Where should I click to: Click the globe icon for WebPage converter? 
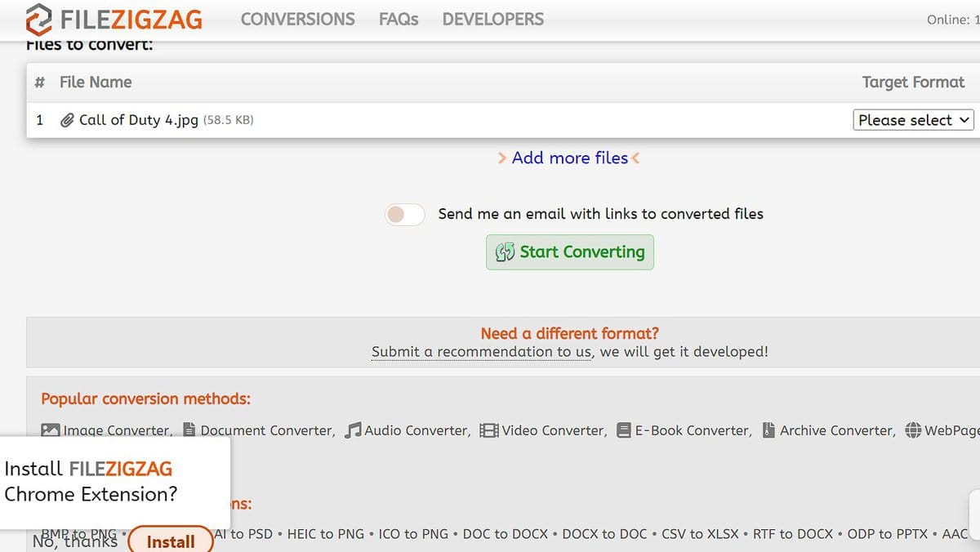pyautogui.click(x=913, y=430)
